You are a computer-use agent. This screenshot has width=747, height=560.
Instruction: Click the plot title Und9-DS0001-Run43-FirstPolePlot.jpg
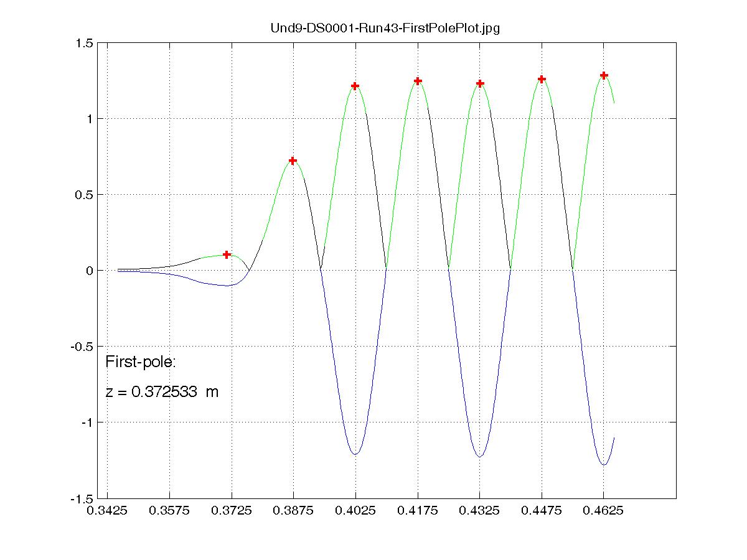click(391, 27)
